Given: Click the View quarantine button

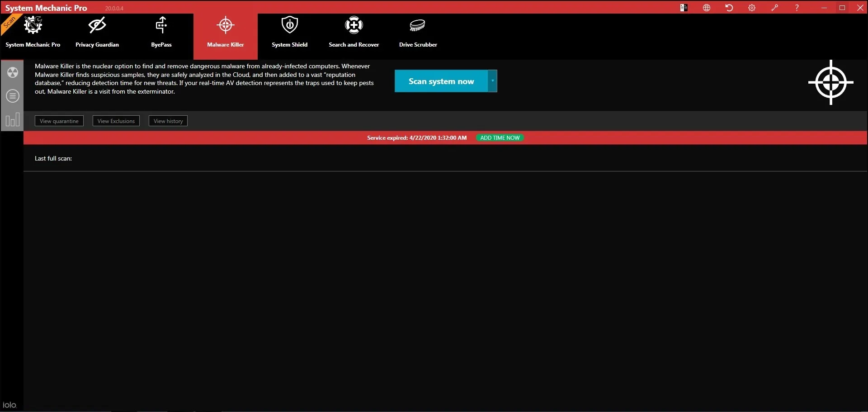Looking at the screenshot, I should [x=59, y=121].
